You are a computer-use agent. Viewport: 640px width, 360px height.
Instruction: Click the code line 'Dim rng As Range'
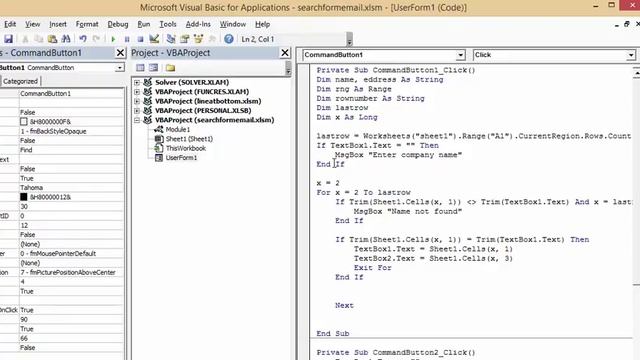(x=354, y=89)
